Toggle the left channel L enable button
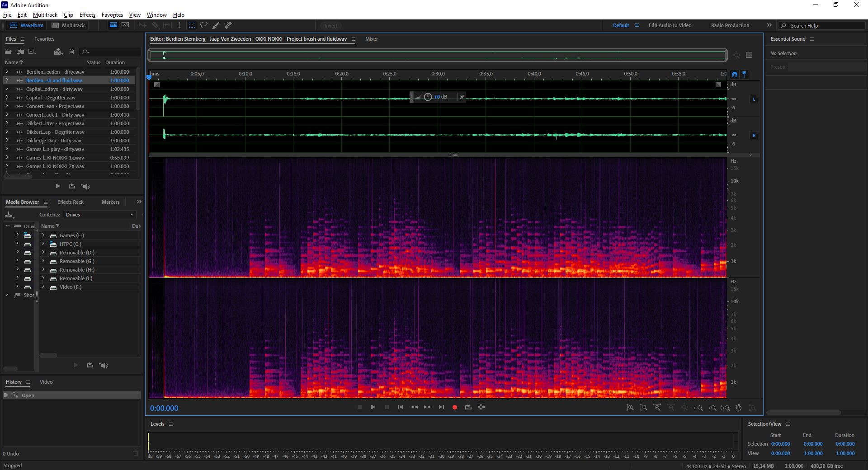Image resolution: width=868 pixels, height=470 pixels. point(754,99)
